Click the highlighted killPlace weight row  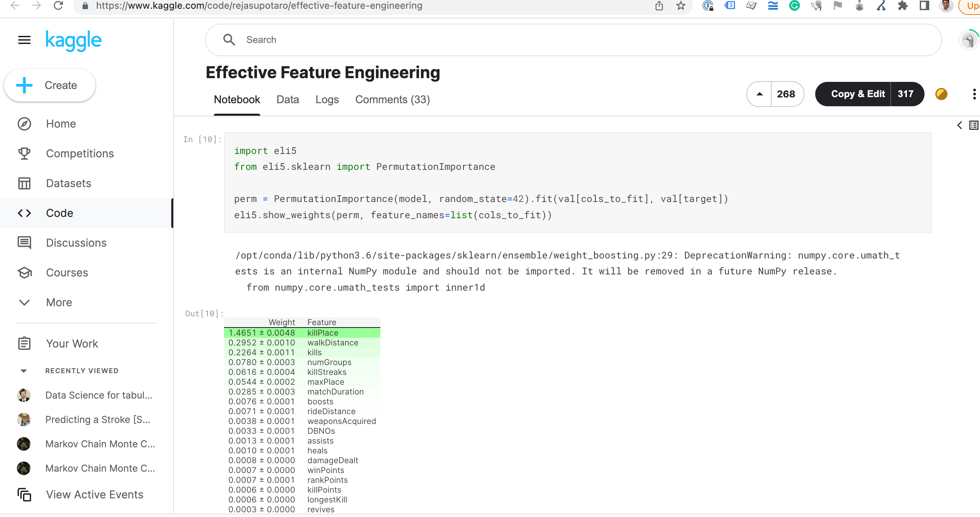click(x=302, y=333)
